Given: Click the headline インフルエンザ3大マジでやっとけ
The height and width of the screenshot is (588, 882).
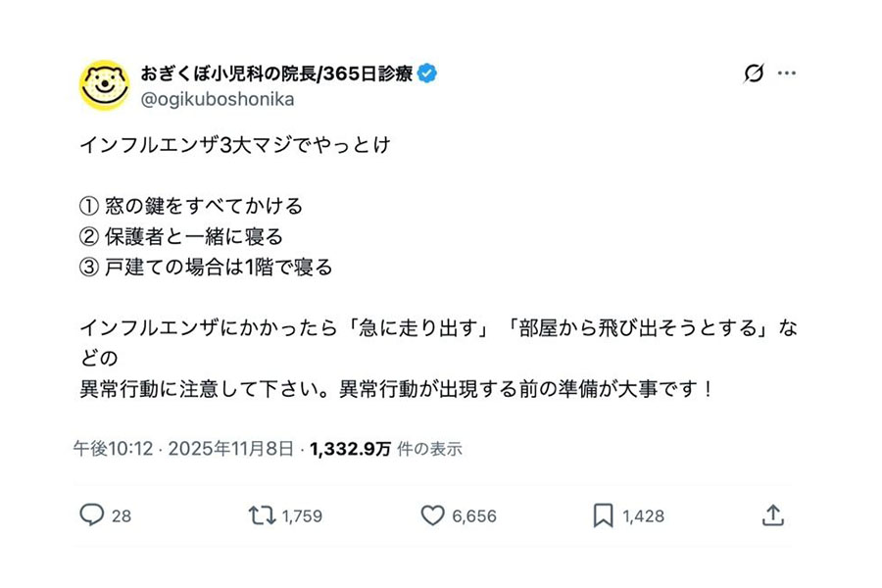Looking at the screenshot, I should (x=235, y=144).
